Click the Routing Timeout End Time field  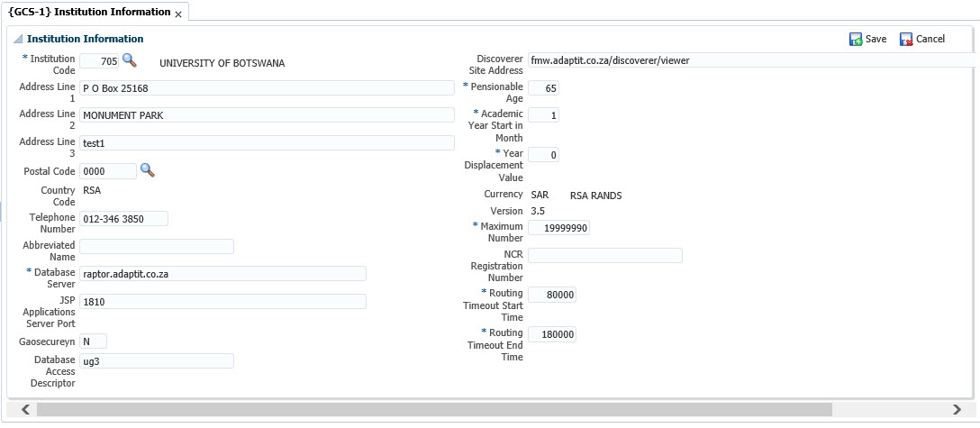pyautogui.click(x=552, y=334)
